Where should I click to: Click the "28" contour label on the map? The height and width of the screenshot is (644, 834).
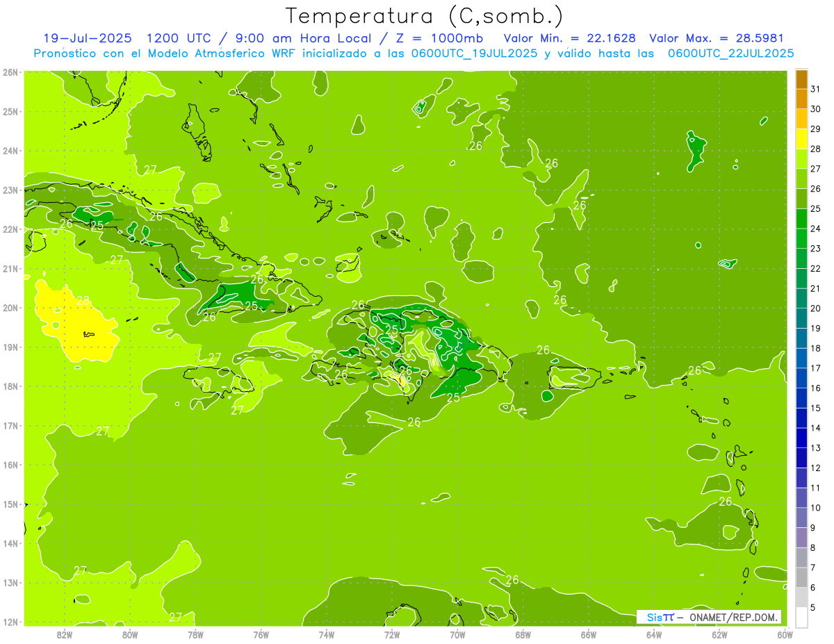point(83,301)
